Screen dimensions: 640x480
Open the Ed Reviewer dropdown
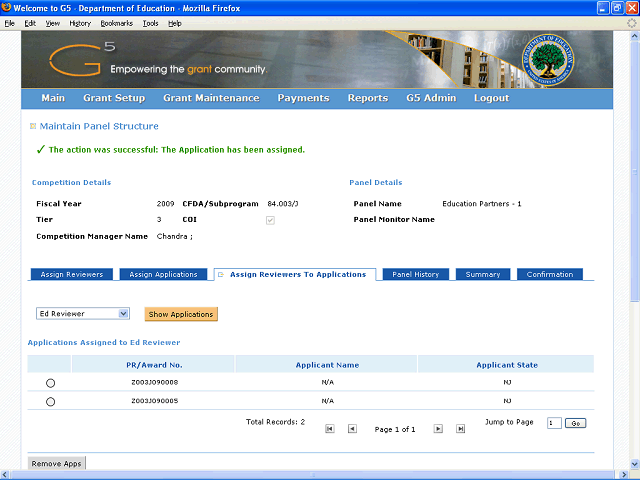point(83,313)
